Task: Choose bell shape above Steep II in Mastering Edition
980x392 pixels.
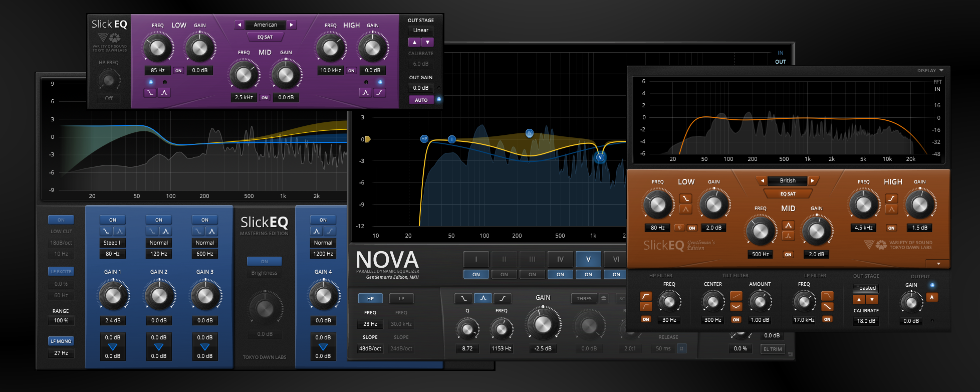Action: click(x=119, y=231)
